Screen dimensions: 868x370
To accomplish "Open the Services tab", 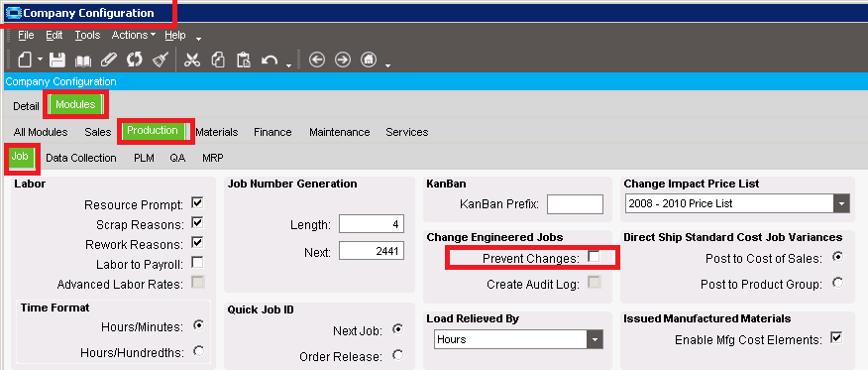I will 407,132.
